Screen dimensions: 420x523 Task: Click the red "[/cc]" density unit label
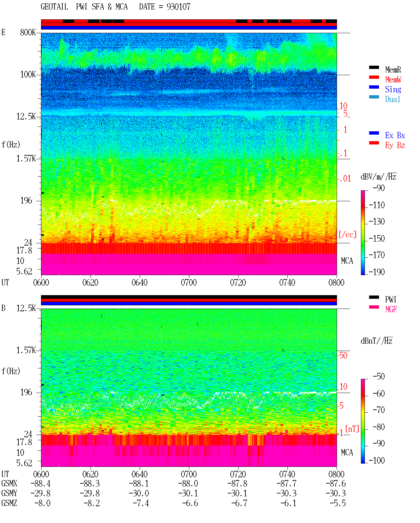(347, 234)
